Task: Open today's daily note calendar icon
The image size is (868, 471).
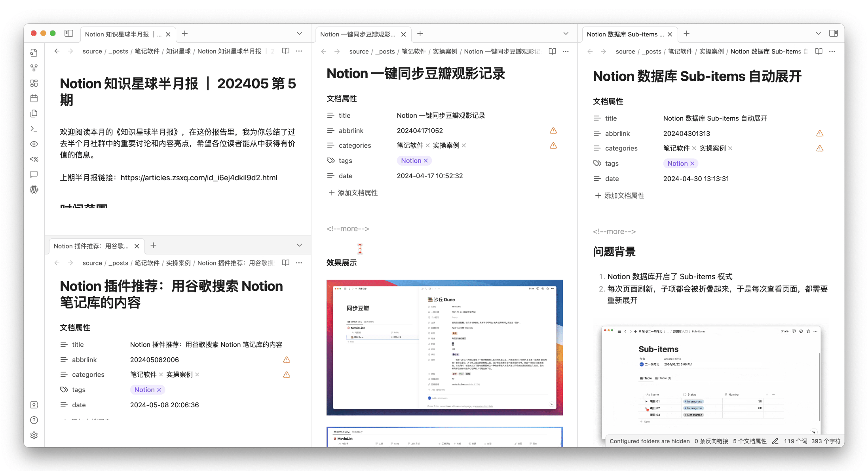Action: pyautogui.click(x=34, y=98)
